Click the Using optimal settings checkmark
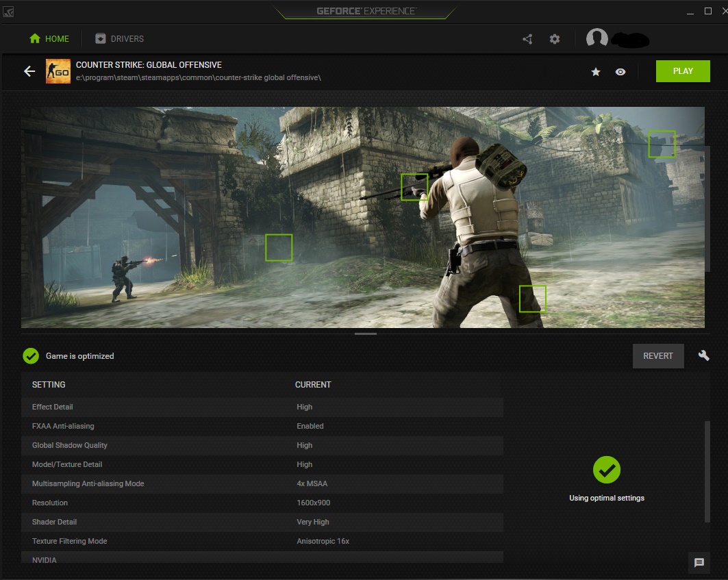This screenshot has width=728, height=580. (x=606, y=470)
